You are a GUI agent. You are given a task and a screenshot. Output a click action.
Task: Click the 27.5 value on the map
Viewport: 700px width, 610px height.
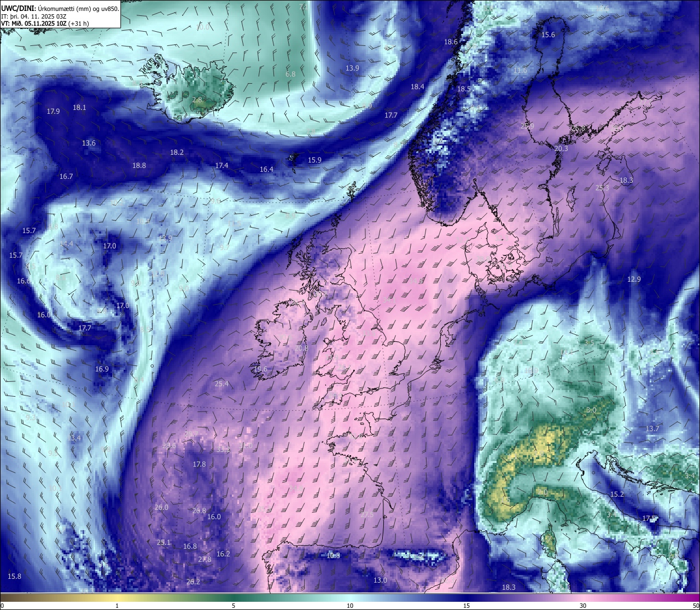pyautogui.click(x=367, y=515)
